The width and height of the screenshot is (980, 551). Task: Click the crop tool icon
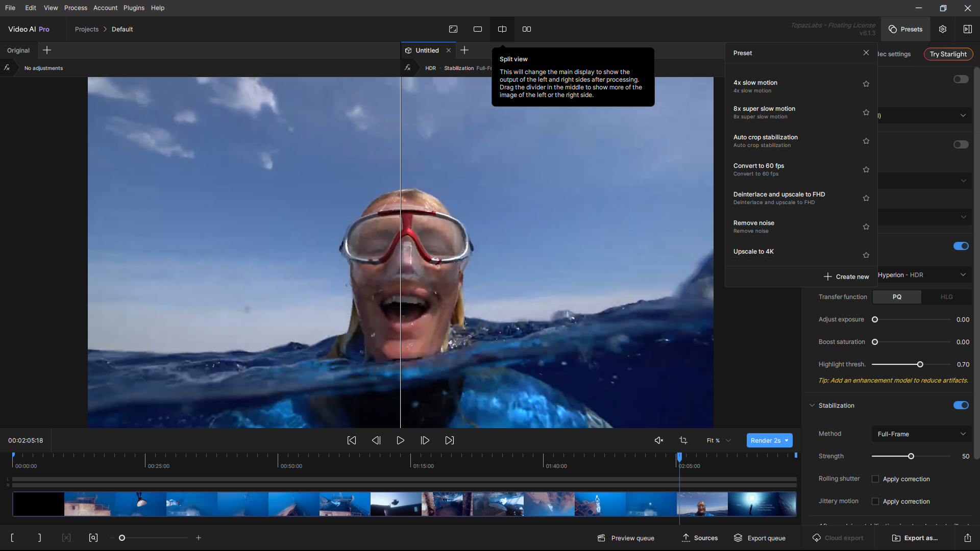coord(683,440)
